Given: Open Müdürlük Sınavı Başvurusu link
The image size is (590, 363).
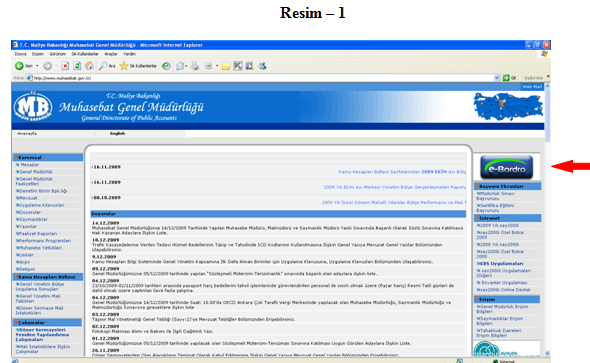Looking at the screenshot, I should [x=496, y=196].
